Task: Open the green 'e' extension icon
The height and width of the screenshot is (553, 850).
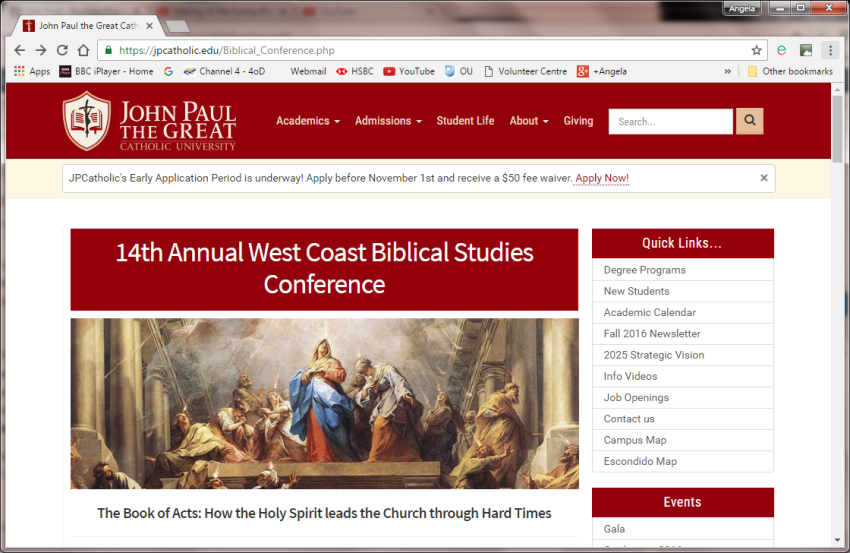Action: [x=781, y=50]
